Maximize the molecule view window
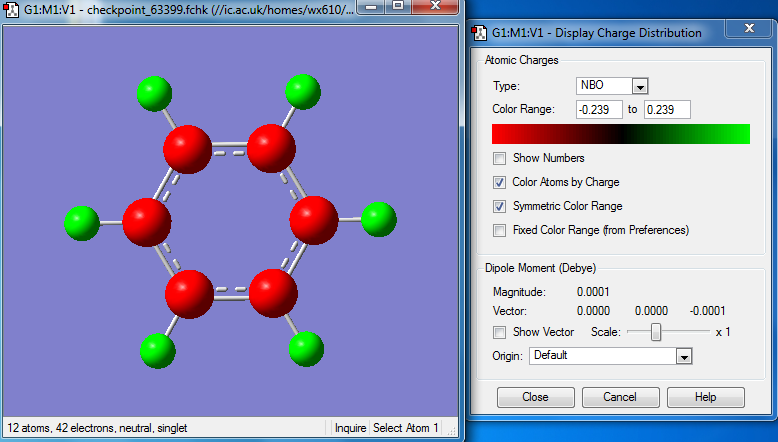The width and height of the screenshot is (778, 442). coord(398,6)
